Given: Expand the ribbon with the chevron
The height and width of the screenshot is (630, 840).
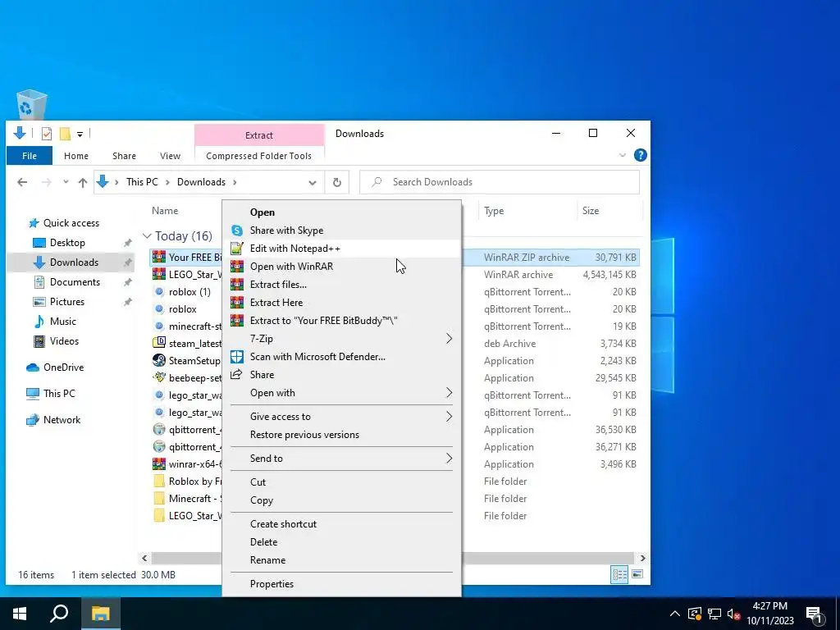Looking at the screenshot, I should coord(622,155).
